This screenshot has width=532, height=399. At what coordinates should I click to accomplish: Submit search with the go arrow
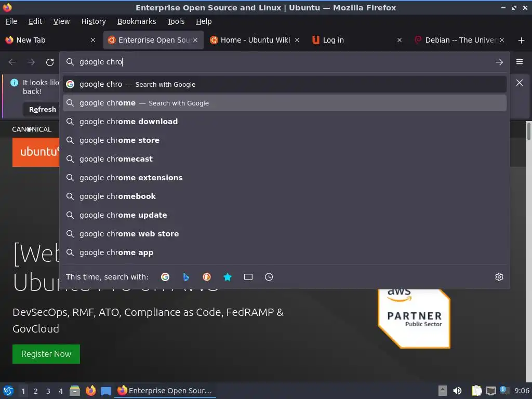(x=499, y=62)
